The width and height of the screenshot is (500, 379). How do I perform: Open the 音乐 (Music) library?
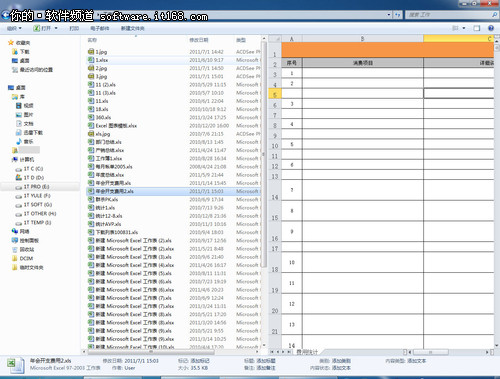(x=25, y=142)
